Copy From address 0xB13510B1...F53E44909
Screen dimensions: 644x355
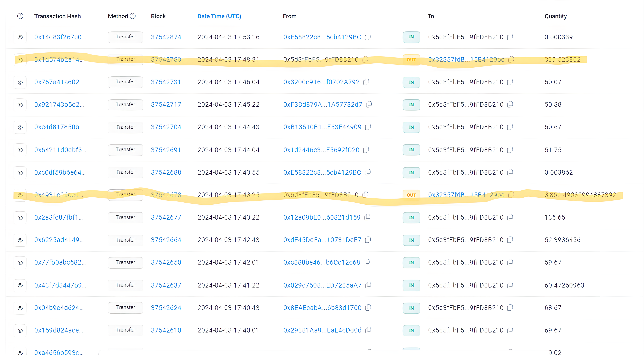(368, 127)
